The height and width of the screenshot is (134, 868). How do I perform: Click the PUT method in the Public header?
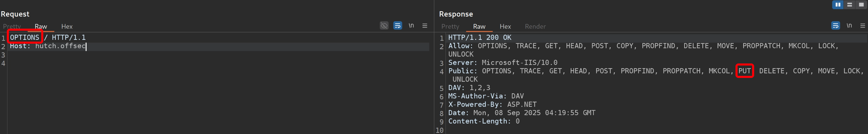(744, 71)
